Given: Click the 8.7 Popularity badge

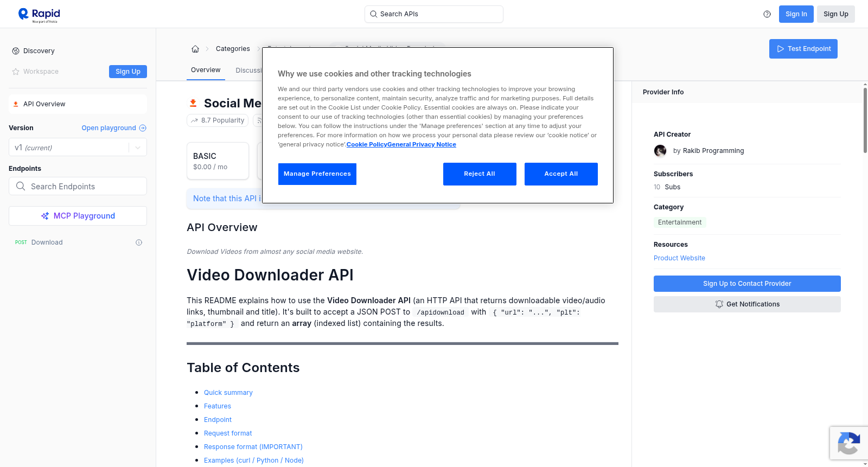Looking at the screenshot, I should (x=218, y=120).
